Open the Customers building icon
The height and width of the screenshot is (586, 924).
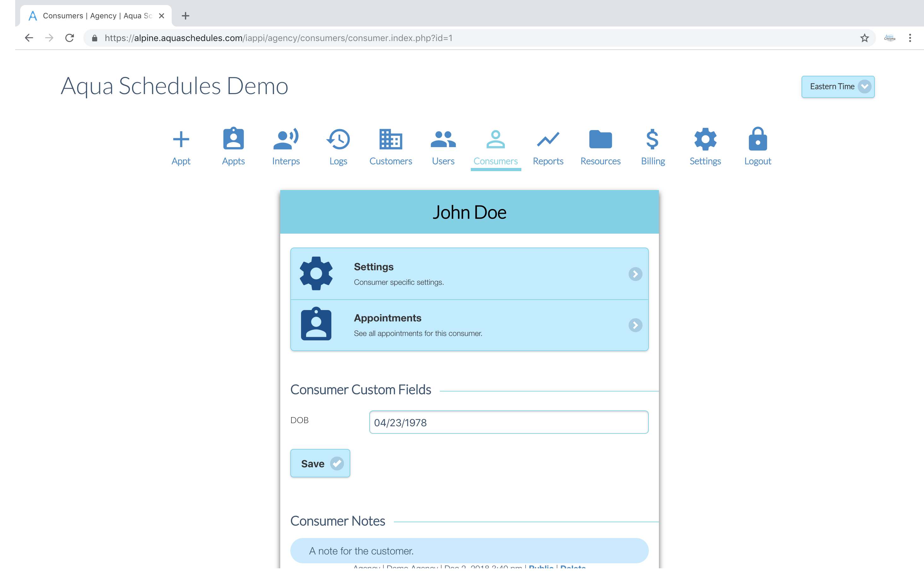click(391, 139)
